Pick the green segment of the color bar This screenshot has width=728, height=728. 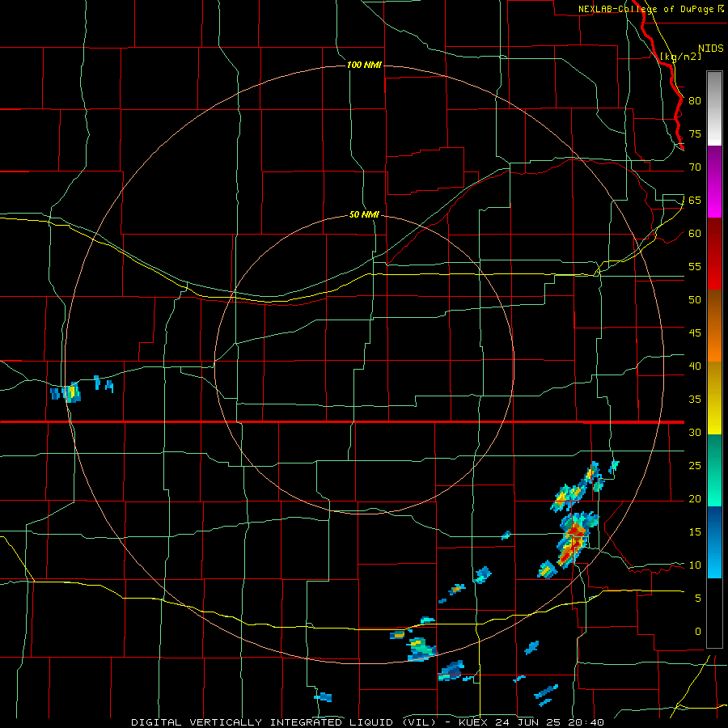click(714, 470)
